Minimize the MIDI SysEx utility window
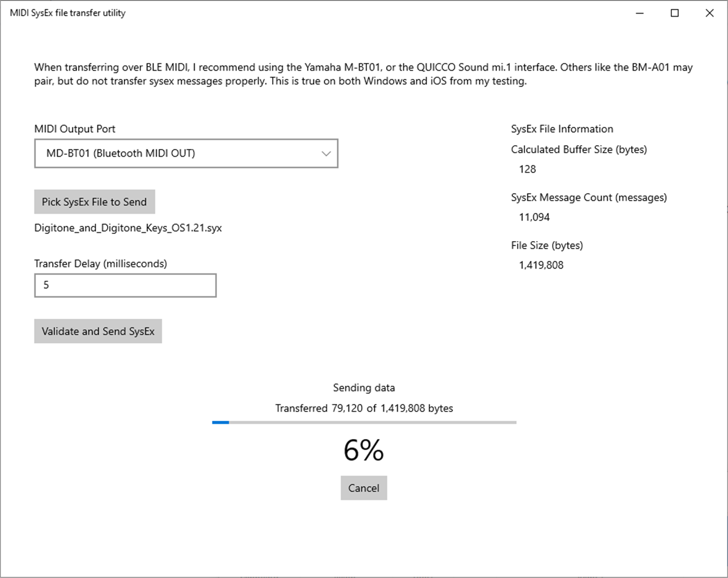 pos(638,12)
